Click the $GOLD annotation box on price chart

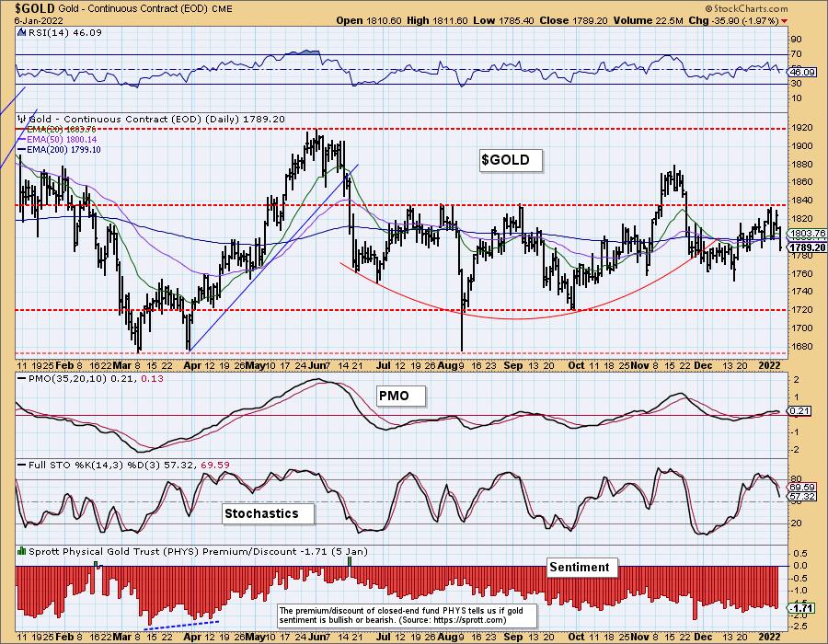point(509,159)
